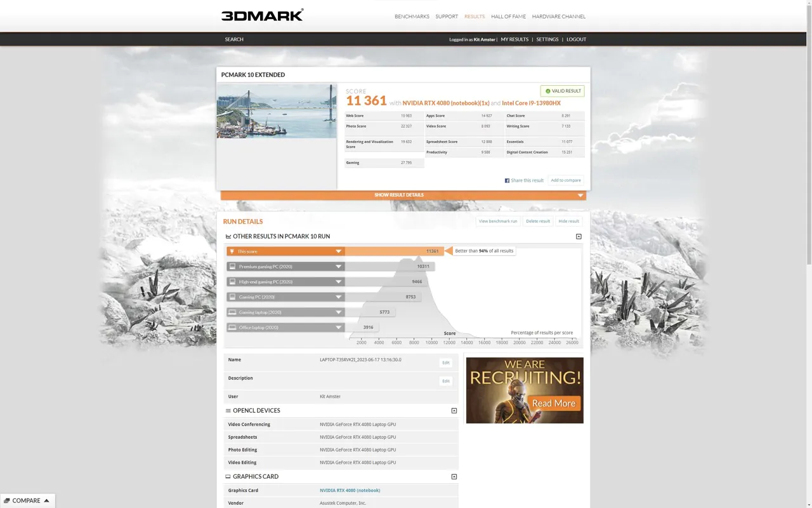Click the 10311 score bar
This screenshot has width=812, height=508.
[390, 267]
